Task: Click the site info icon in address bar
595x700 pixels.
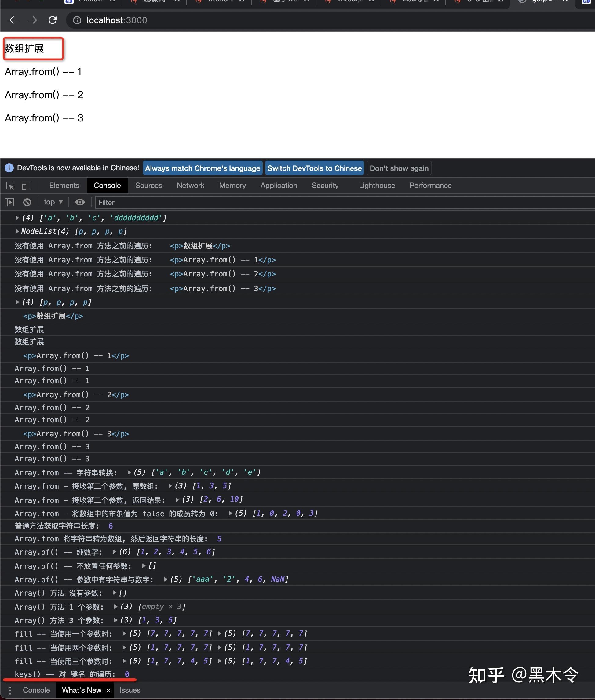Action: tap(77, 20)
